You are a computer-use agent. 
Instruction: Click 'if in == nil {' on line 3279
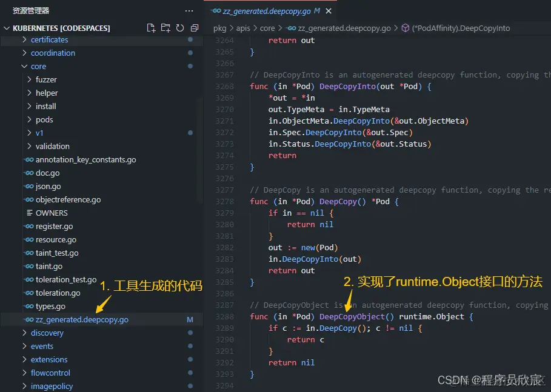click(x=301, y=213)
